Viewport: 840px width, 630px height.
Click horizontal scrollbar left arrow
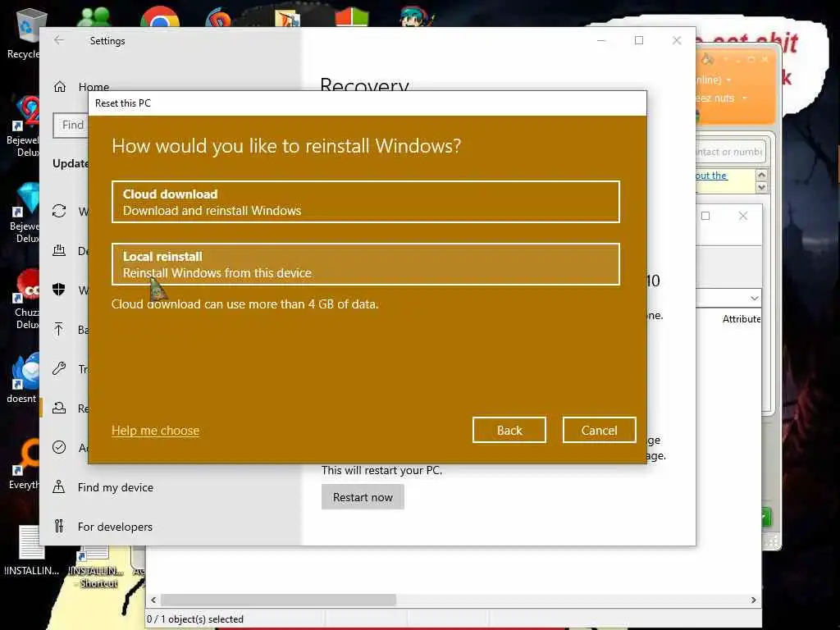point(153,600)
